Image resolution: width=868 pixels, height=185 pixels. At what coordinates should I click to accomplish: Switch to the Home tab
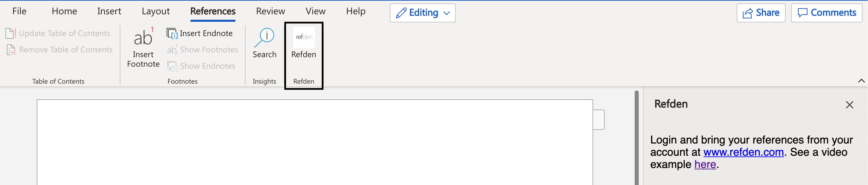[64, 11]
